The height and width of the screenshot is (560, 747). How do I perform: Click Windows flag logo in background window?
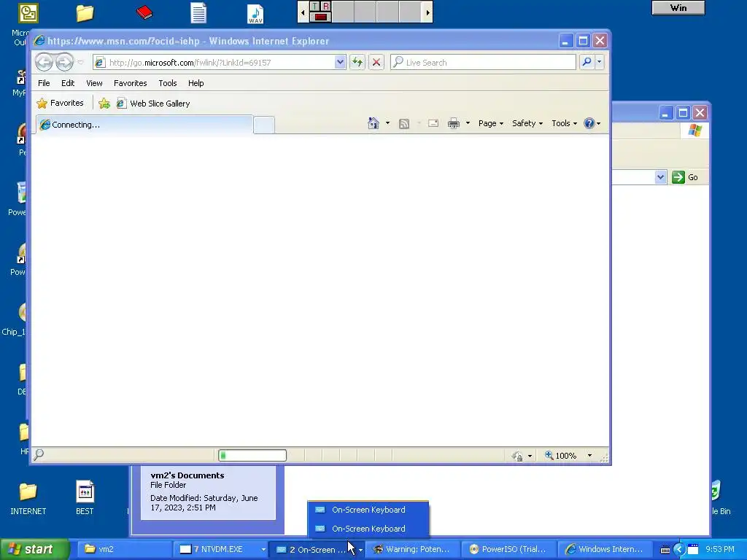point(694,130)
